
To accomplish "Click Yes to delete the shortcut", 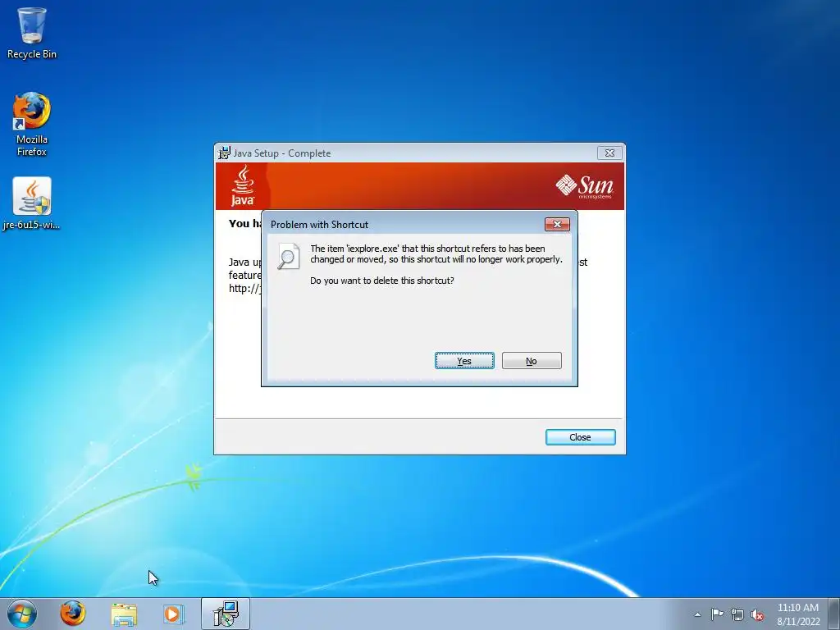I will (464, 361).
